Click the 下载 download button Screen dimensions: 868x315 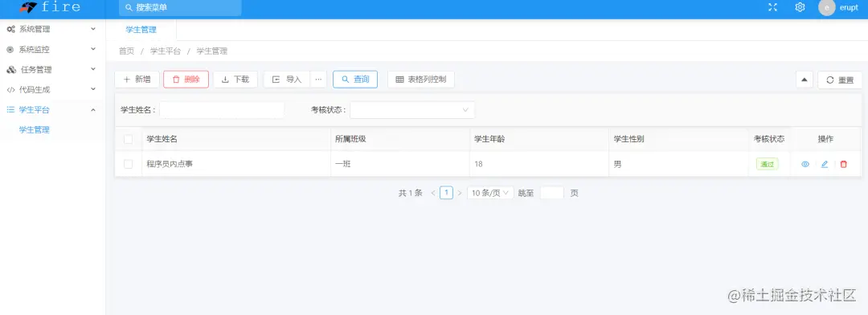235,80
